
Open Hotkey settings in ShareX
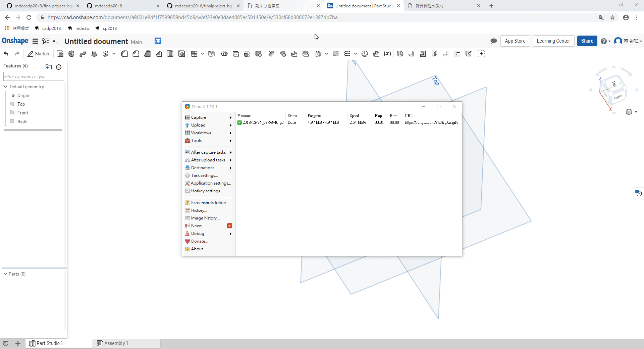point(207,191)
